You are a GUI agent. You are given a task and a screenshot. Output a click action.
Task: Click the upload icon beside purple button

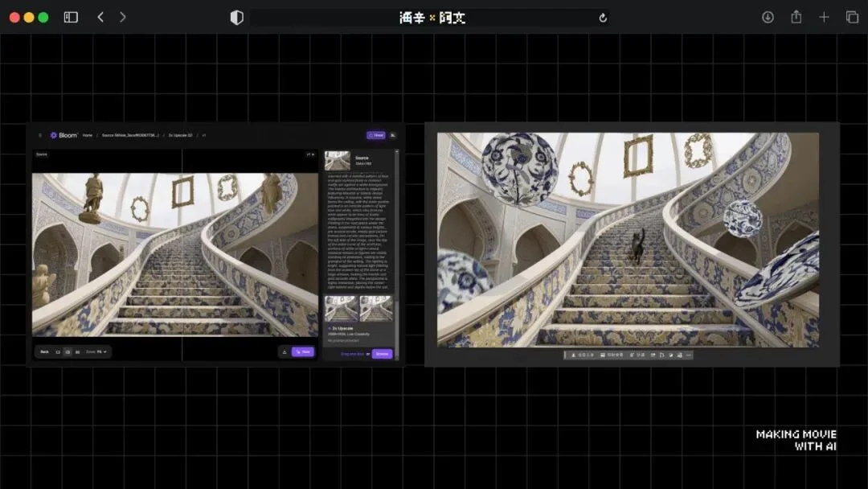coord(284,351)
